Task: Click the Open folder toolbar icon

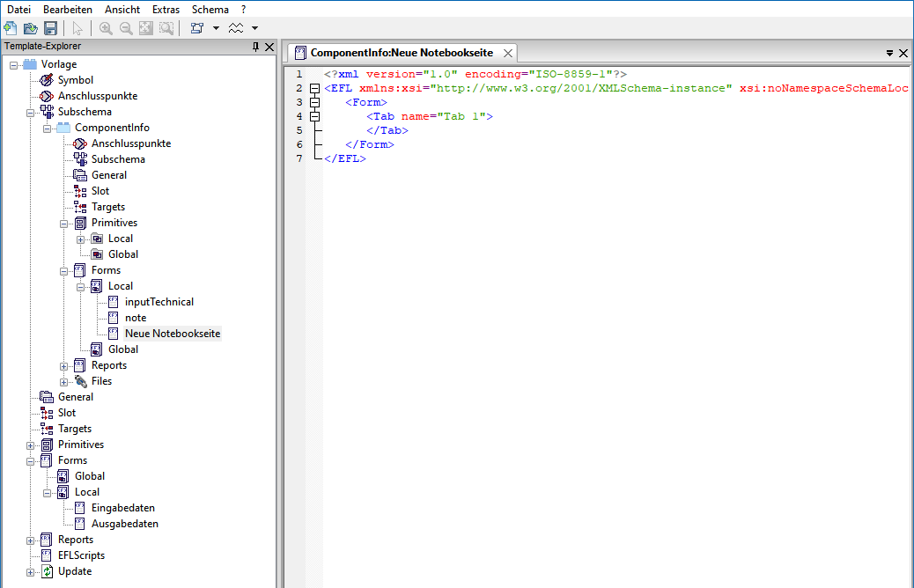Action: (x=30, y=28)
